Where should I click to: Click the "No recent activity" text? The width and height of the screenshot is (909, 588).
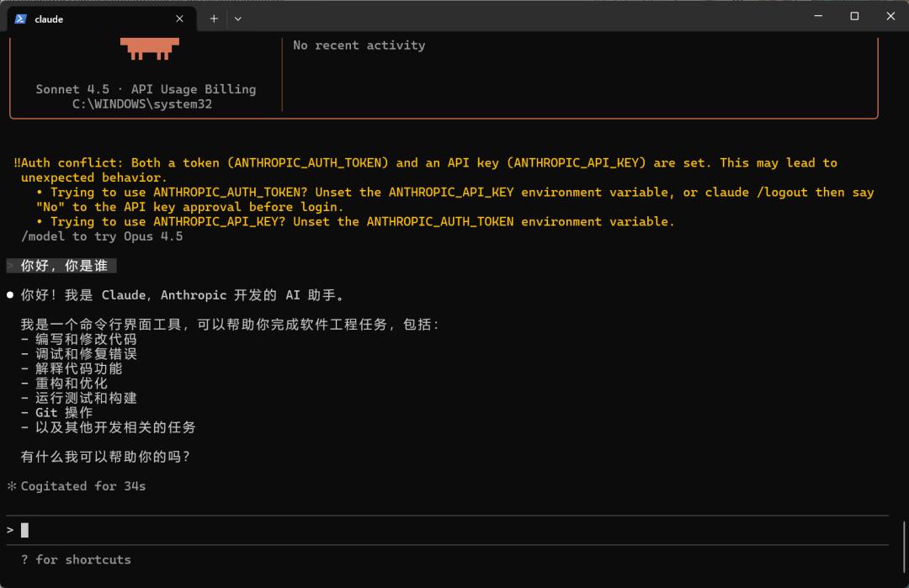tap(359, 45)
